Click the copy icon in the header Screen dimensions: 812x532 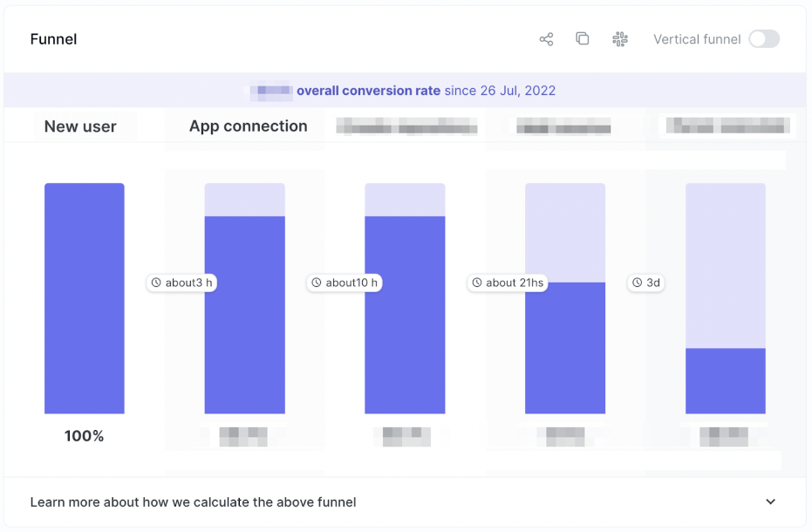click(x=583, y=39)
